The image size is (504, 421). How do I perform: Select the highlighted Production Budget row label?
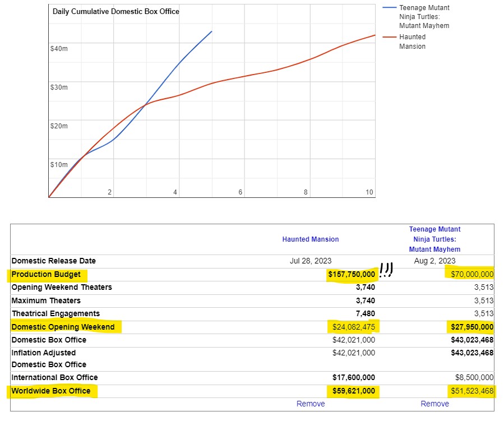46,275
